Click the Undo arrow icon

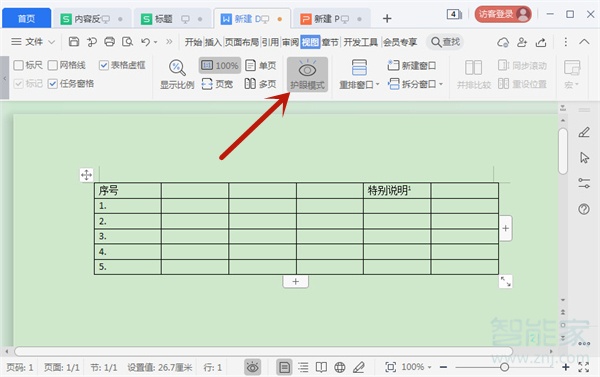tap(145, 41)
